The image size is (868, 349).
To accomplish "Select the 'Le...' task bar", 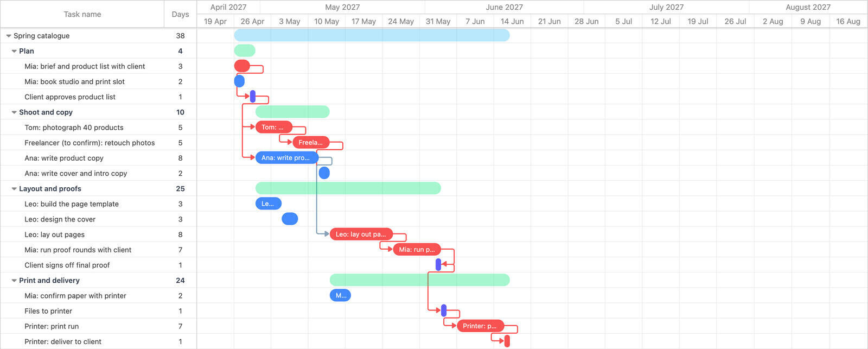I will [269, 204].
